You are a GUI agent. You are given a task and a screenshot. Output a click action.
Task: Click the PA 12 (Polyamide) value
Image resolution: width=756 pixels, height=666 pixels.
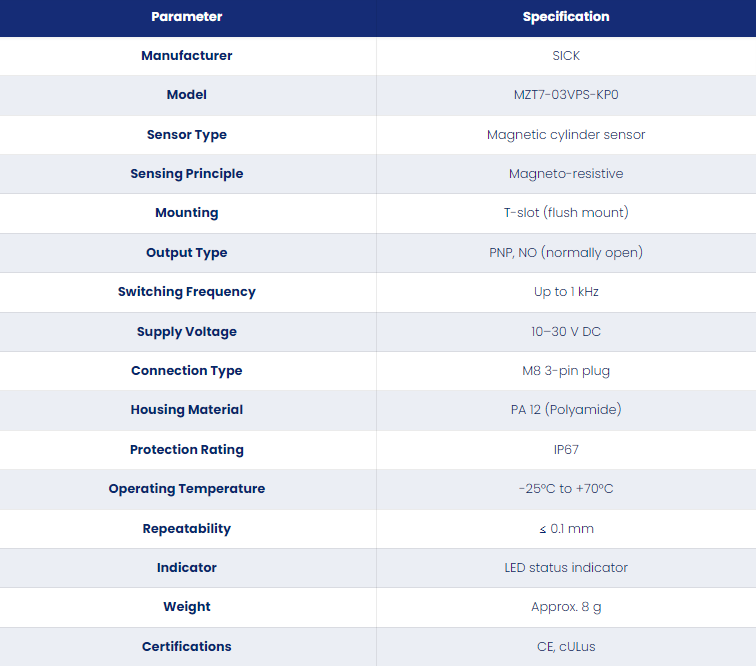[x=566, y=410]
